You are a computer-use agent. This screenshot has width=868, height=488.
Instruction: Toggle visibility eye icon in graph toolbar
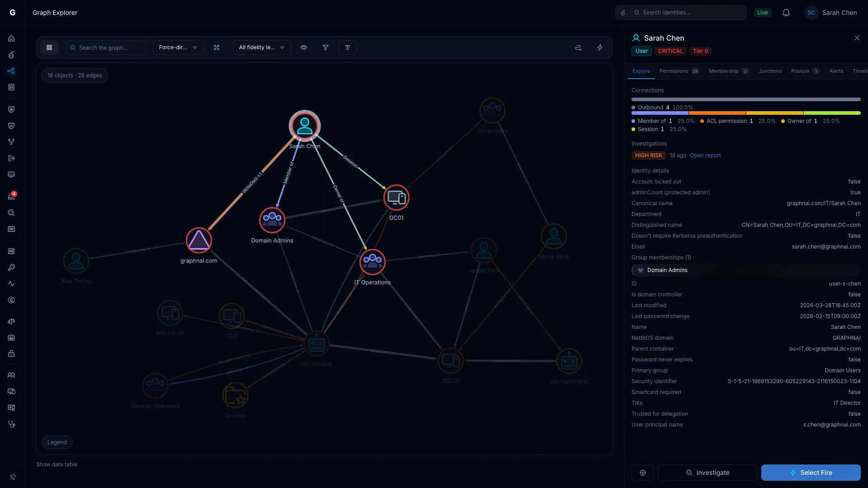tap(304, 47)
